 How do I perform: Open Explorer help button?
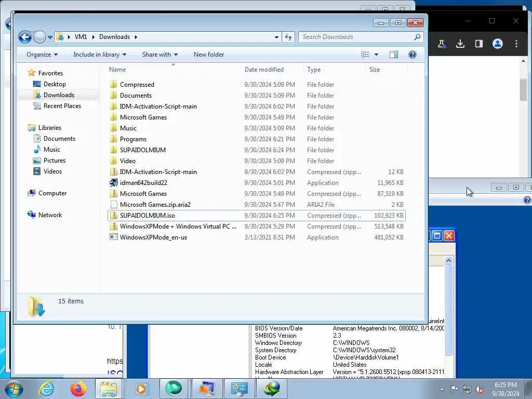coord(412,55)
